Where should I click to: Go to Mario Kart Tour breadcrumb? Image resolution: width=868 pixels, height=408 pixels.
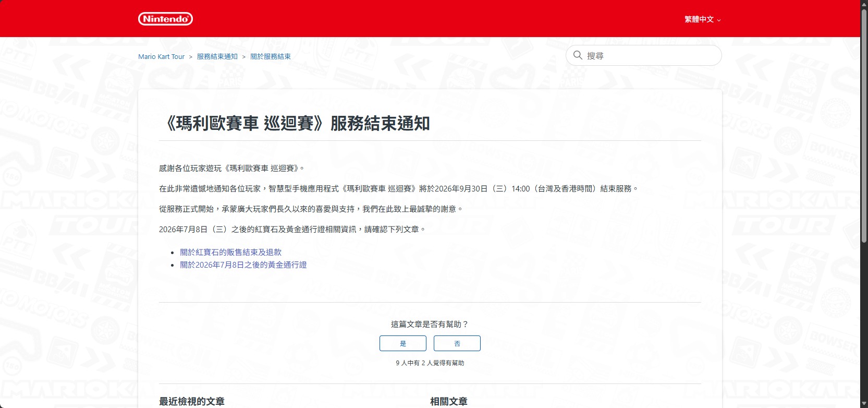161,56
